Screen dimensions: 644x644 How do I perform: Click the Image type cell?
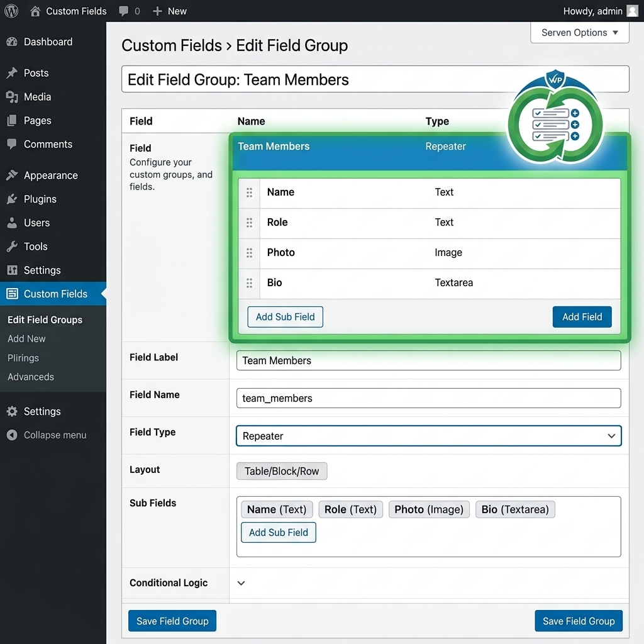point(448,253)
